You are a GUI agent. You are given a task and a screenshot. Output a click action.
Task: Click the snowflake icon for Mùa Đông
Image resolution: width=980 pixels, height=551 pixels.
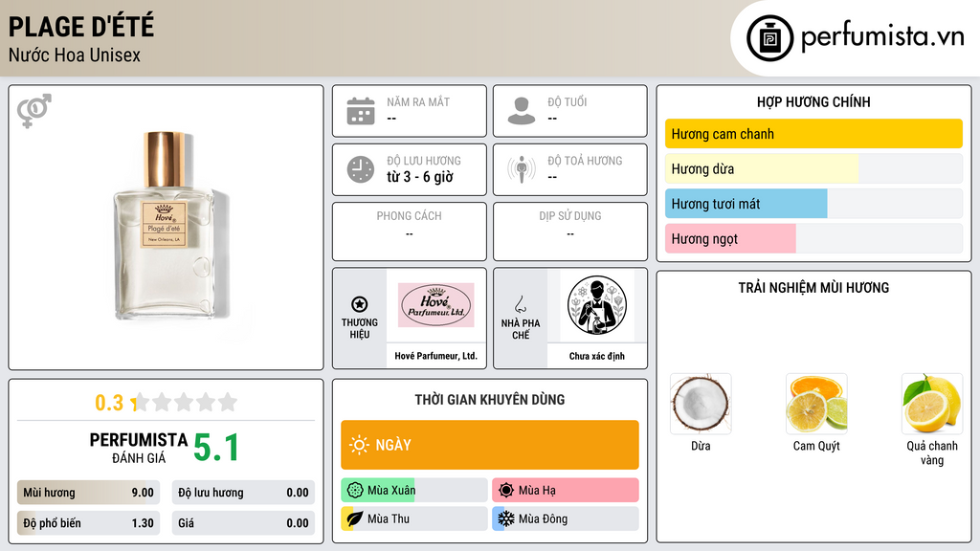tap(506, 518)
